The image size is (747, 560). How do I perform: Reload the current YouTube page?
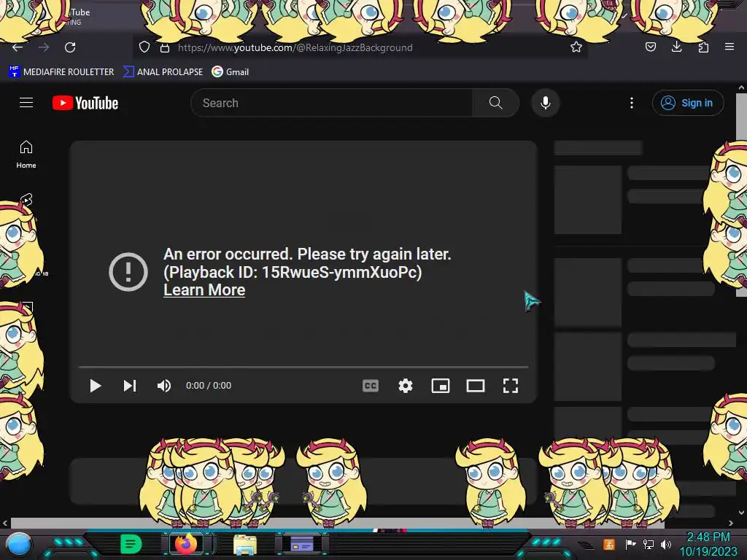click(x=70, y=47)
